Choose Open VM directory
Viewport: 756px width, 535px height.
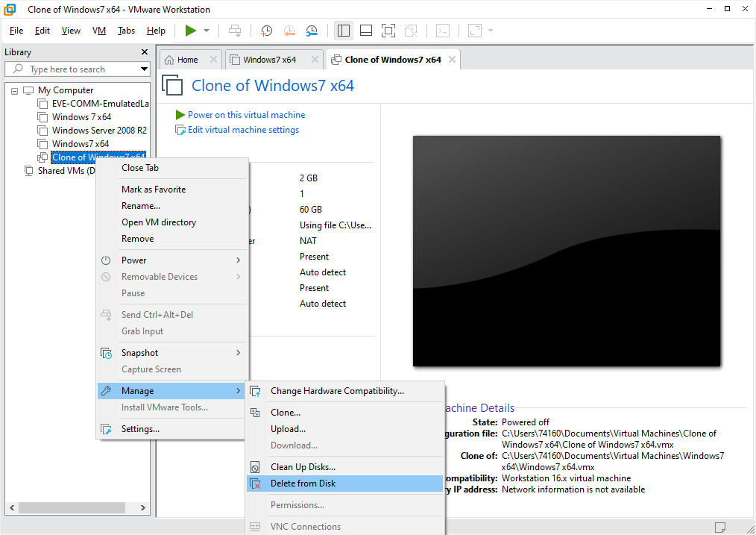(x=173, y=222)
